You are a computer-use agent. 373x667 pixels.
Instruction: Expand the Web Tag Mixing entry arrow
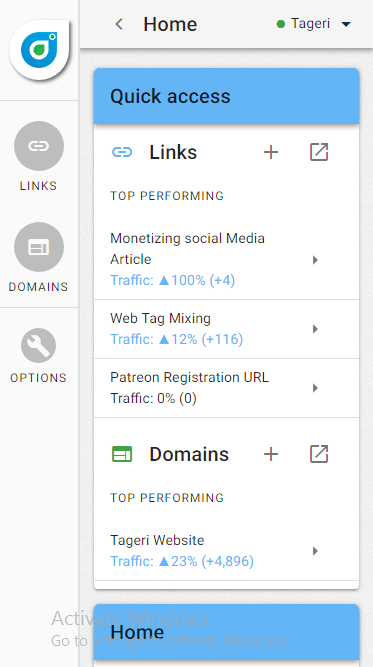click(315, 329)
